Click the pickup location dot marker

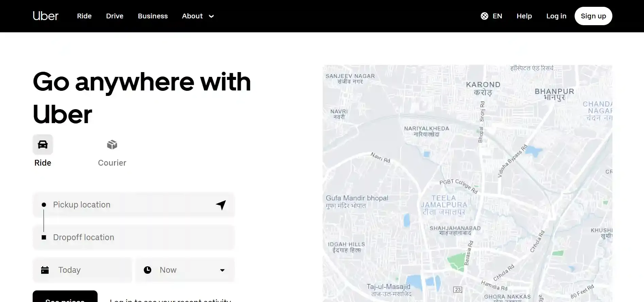pyautogui.click(x=44, y=205)
